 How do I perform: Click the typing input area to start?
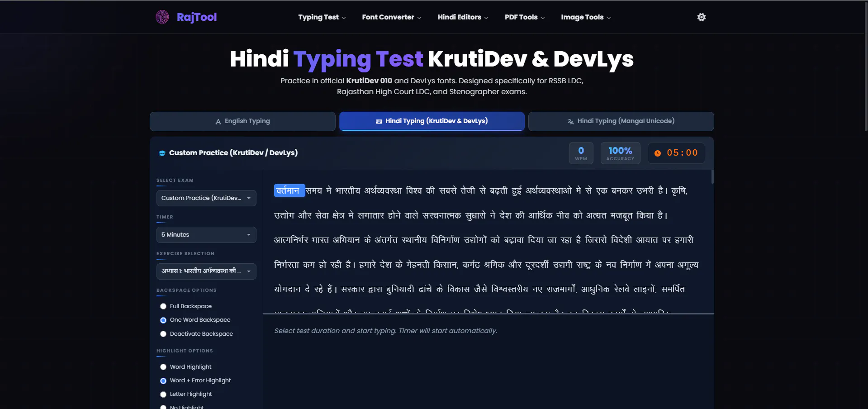[x=489, y=362]
